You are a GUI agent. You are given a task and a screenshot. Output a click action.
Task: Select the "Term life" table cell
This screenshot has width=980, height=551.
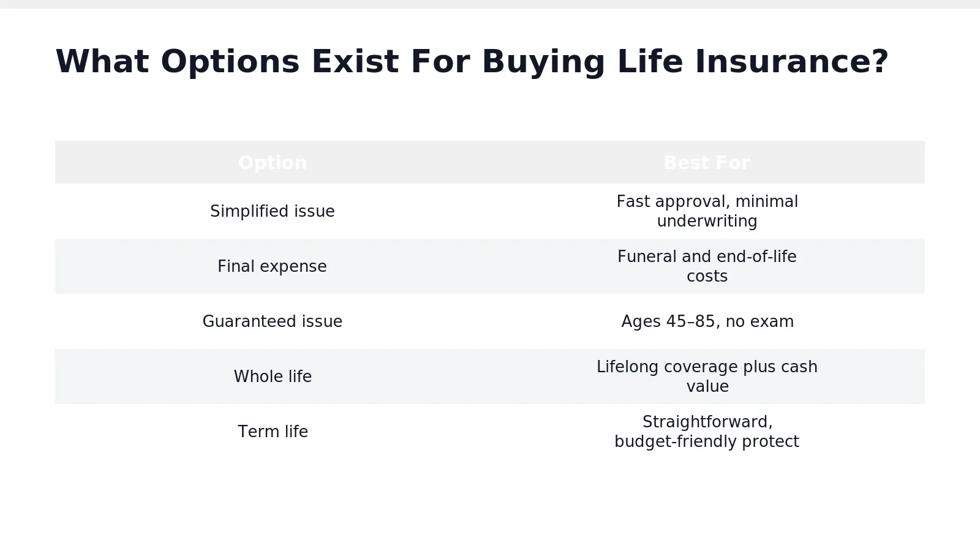click(x=273, y=432)
